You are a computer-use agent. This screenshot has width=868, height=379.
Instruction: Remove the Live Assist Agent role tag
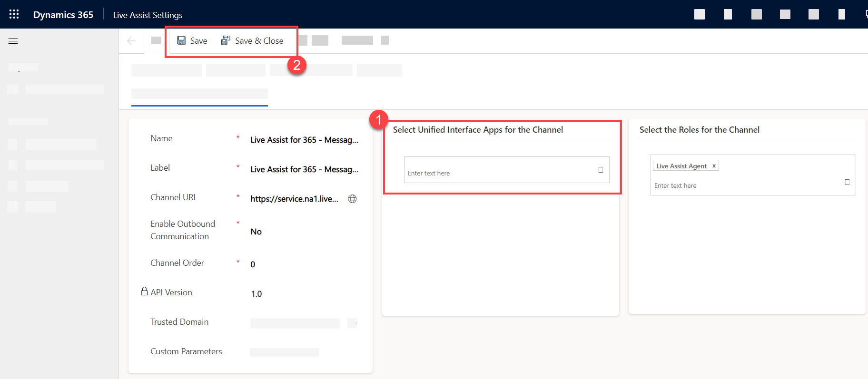pyautogui.click(x=714, y=166)
